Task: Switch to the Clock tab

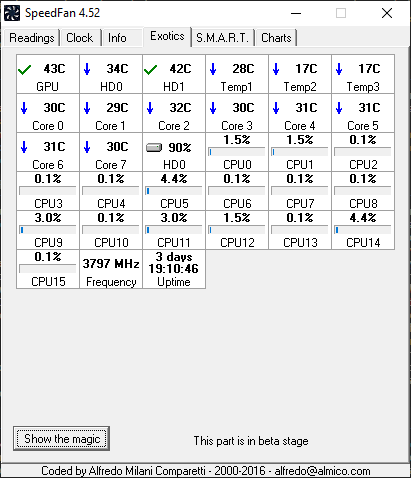Action: point(80,38)
